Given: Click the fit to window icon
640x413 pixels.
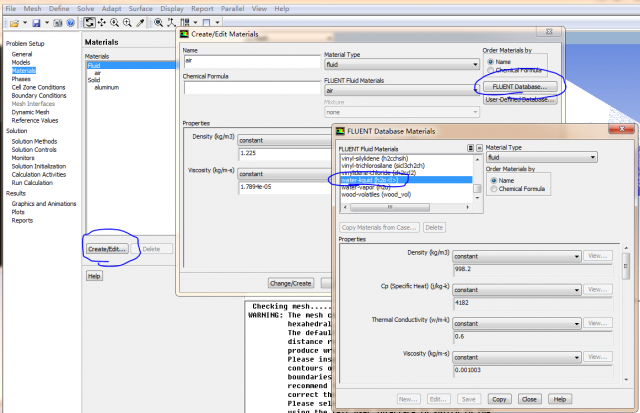Looking at the screenshot, I should 158,22.
